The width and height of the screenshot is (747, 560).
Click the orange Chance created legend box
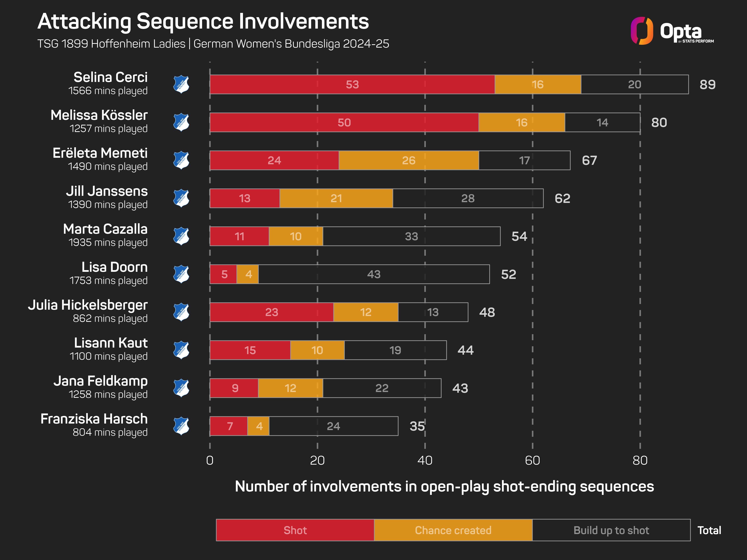pos(453,530)
